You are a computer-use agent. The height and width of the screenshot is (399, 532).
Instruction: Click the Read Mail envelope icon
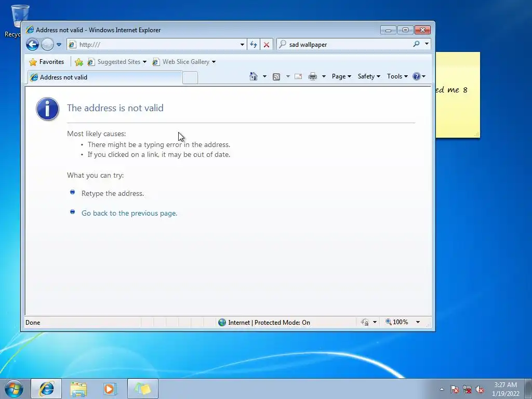(x=298, y=76)
